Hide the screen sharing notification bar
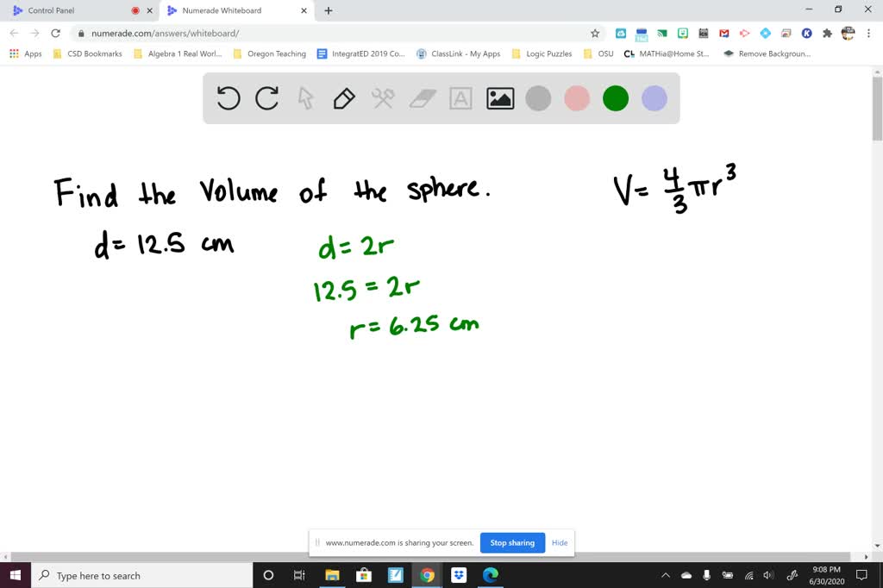Screen dimensions: 883x588 [560, 542]
